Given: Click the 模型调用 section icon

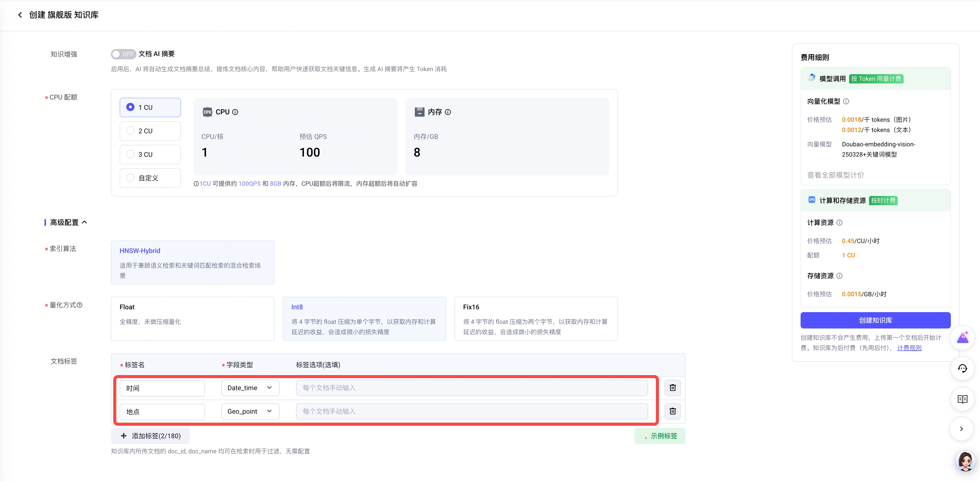Looking at the screenshot, I should click(x=812, y=78).
